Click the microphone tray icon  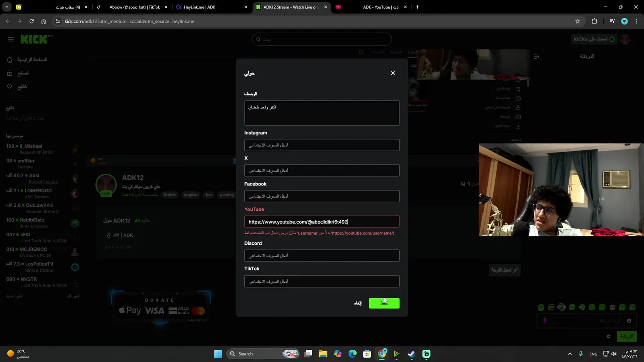(x=580, y=354)
